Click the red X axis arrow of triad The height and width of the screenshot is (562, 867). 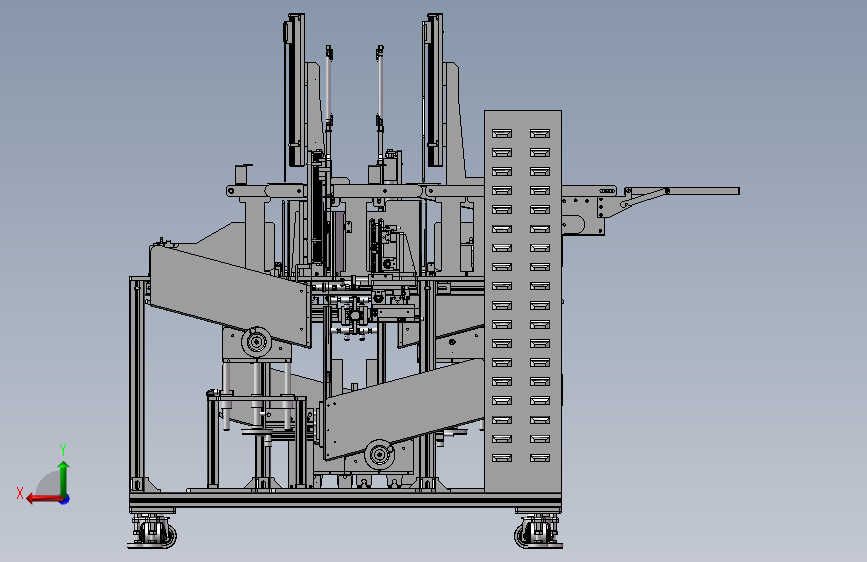click(x=44, y=499)
